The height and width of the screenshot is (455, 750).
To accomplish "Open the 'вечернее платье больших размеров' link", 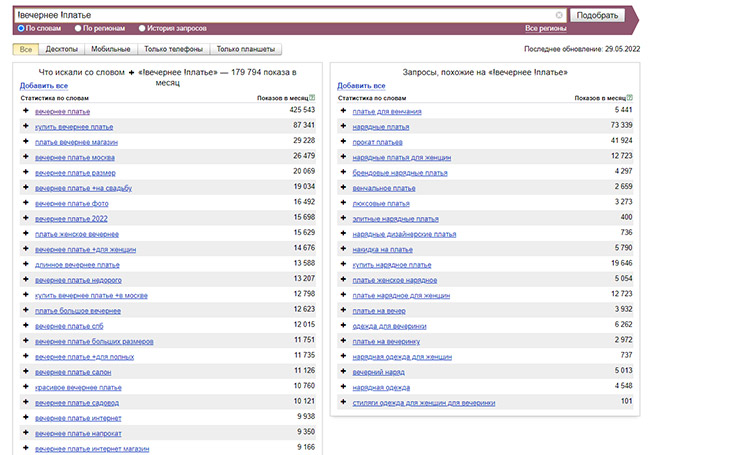I will click(x=94, y=341).
